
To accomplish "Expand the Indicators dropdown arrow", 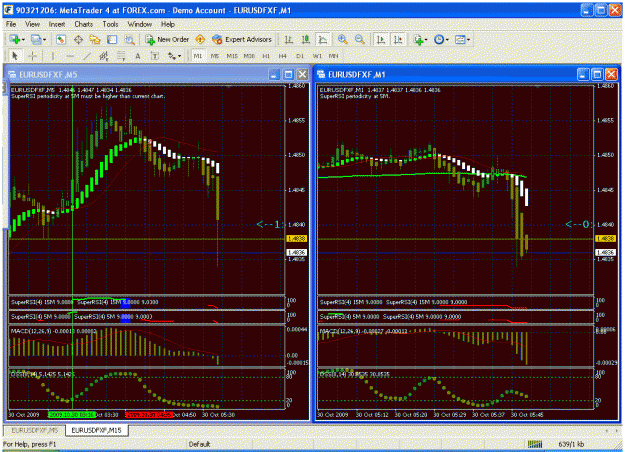I will [x=426, y=40].
